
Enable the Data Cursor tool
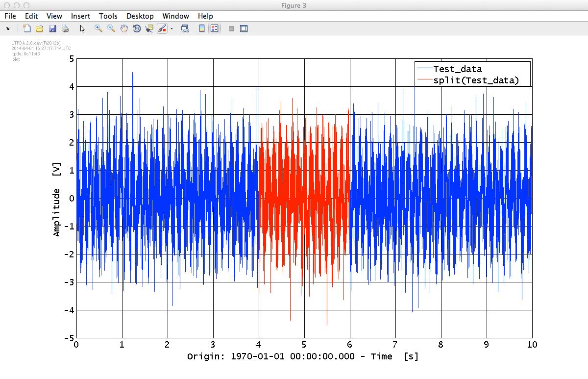click(x=149, y=28)
